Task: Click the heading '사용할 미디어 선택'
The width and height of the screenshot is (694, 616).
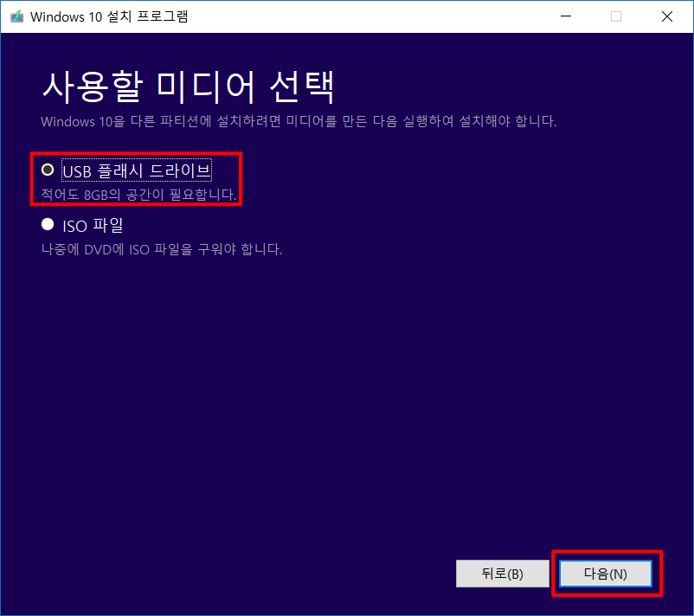Action: pos(188,87)
